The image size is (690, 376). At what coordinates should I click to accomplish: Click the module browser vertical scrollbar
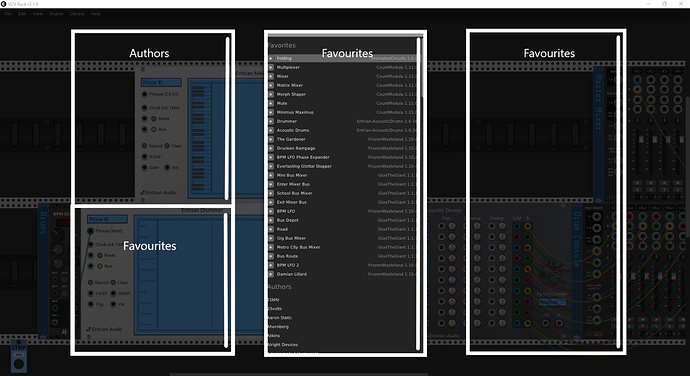point(421,66)
